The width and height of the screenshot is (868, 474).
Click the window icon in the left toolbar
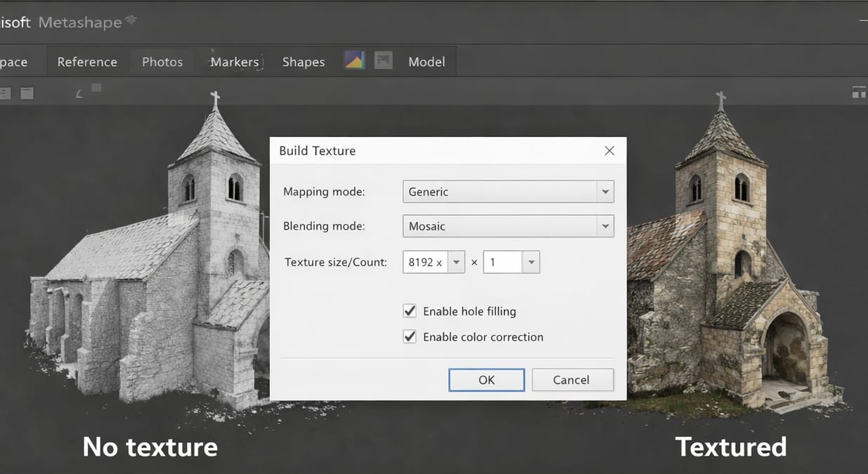[x=27, y=93]
